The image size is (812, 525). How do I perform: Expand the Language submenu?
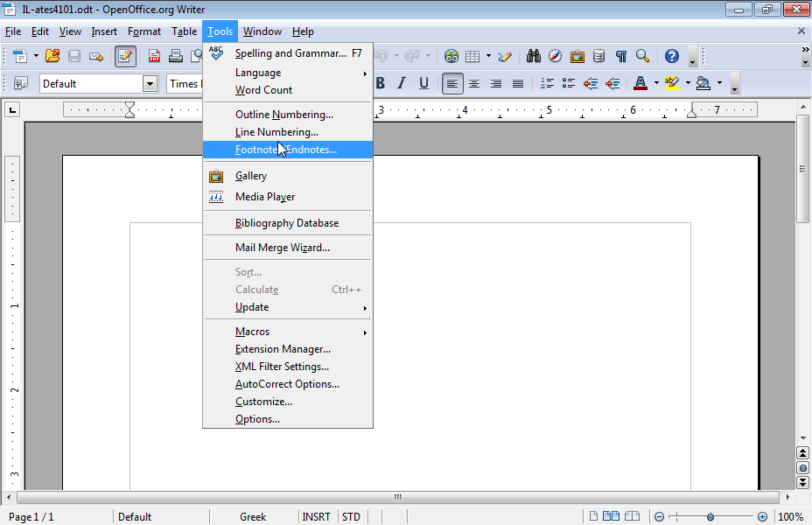[x=287, y=73]
